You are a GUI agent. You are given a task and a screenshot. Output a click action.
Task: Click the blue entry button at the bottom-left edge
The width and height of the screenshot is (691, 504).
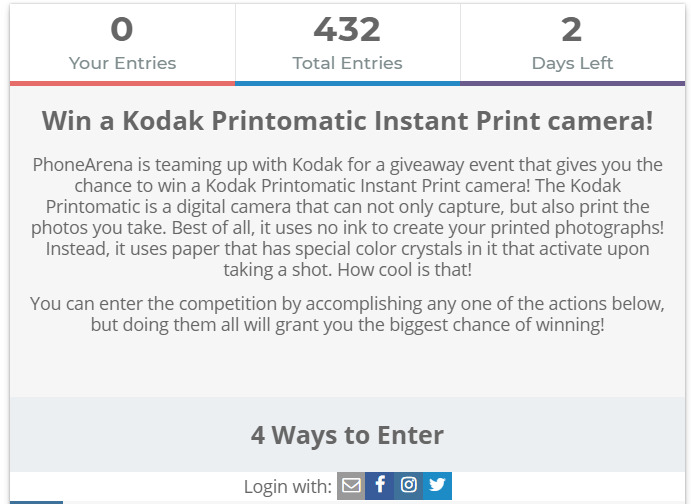[x=37, y=502]
